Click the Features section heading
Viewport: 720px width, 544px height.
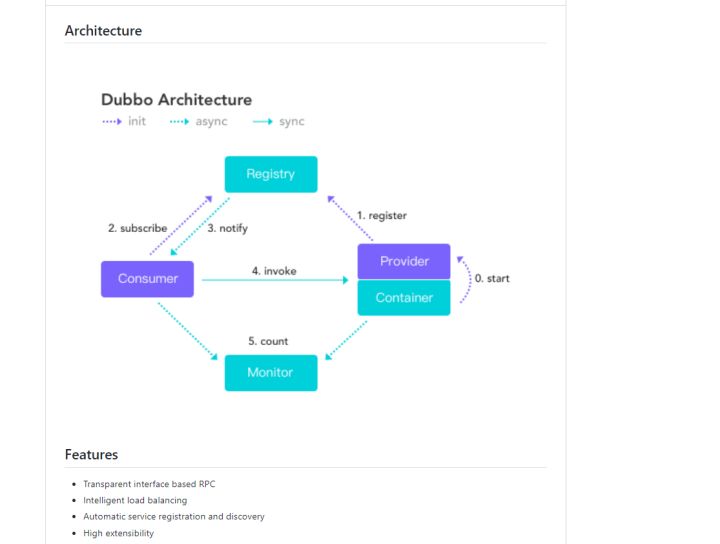pos(91,454)
